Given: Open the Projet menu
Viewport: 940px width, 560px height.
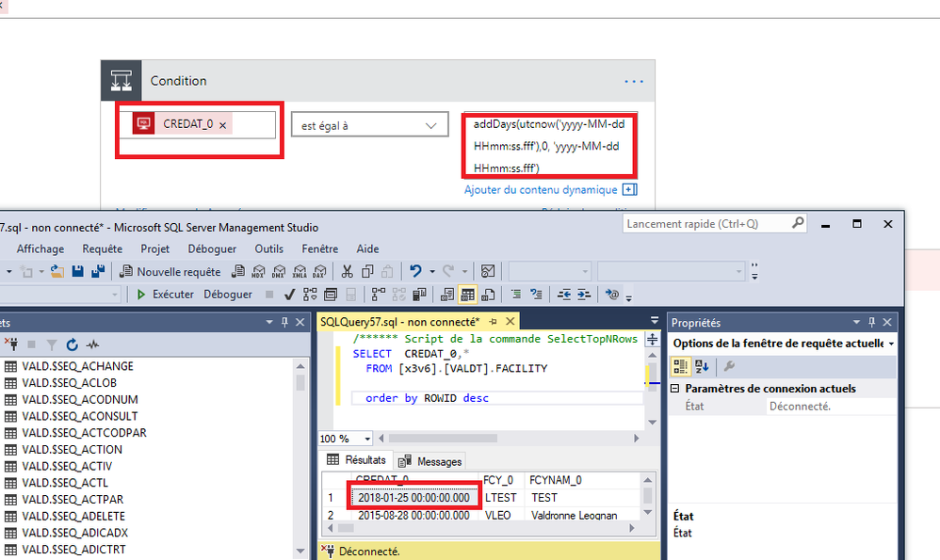Looking at the screenshot, I should point(154,248).
